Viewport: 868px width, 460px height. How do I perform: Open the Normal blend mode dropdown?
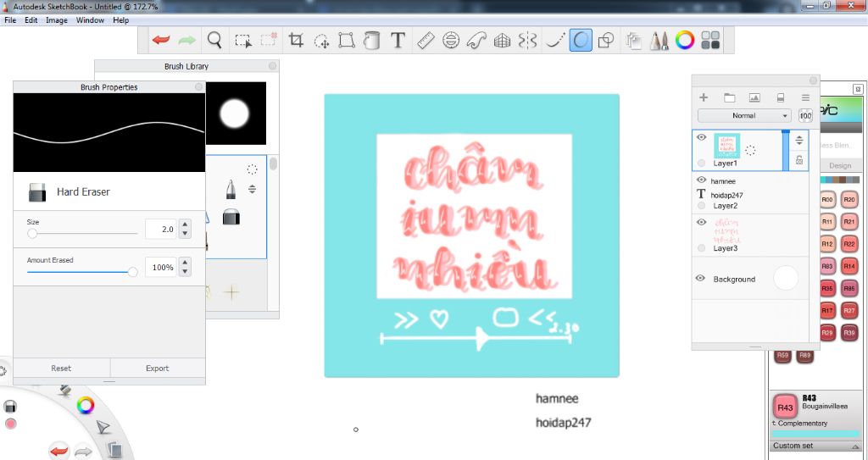click(x=744, y=116)
